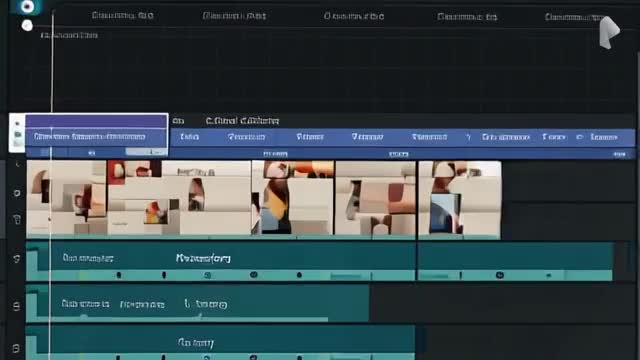Click the title track header text
Image resolution: width=640 pixels, height=360 pixels.
[242, 121]
